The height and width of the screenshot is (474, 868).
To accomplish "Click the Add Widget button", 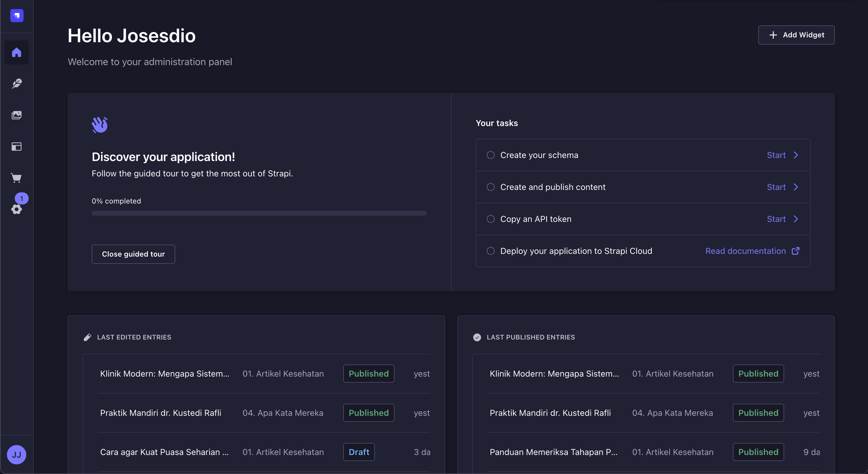I will (x=796, y=35).
